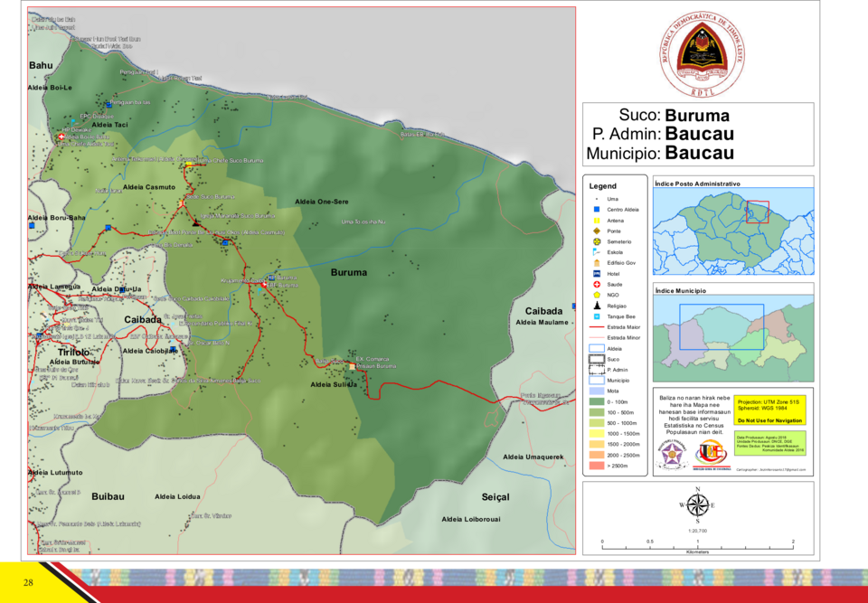This screenshot has width=868, height=603.
Task: Select the yellow Antena symbol in the legend
Action: coord(597,221)
